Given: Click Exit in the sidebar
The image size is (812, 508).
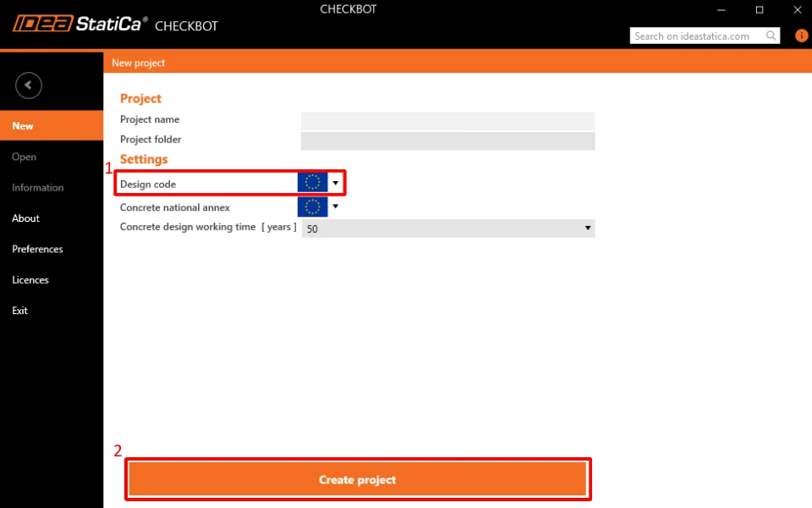Looking at the screenshot, I should 19,311.
